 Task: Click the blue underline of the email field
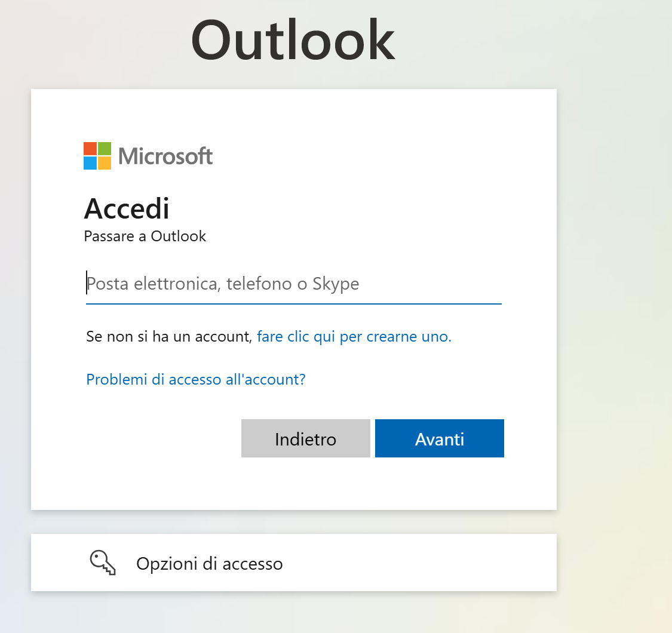[x=293, y=304]
